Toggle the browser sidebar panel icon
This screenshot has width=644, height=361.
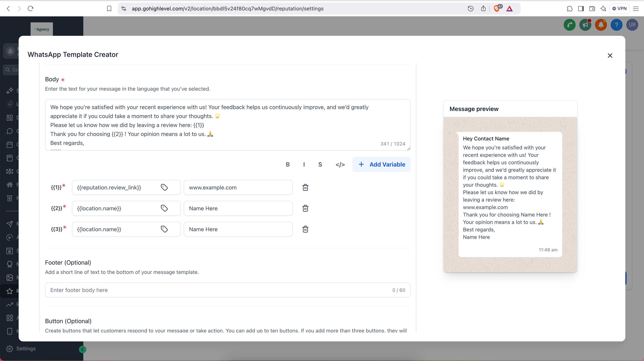(x=581, y=9)
